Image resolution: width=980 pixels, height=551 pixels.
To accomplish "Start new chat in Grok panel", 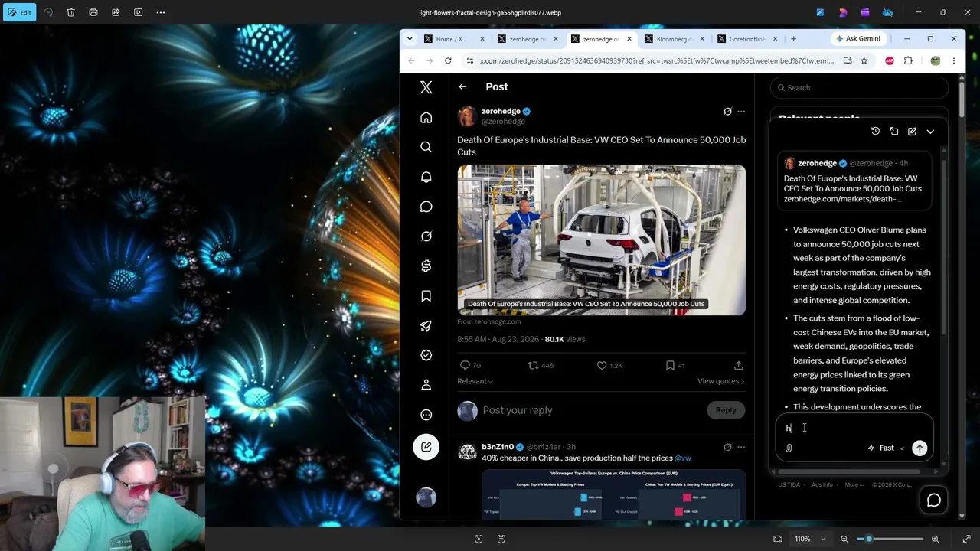I will [x=912, y=132].
